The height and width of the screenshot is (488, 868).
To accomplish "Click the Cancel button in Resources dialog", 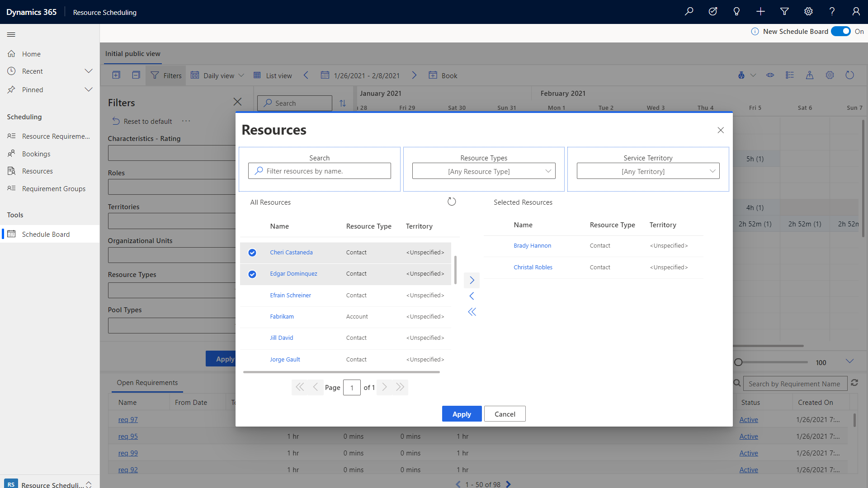I will tap(505, 413).
